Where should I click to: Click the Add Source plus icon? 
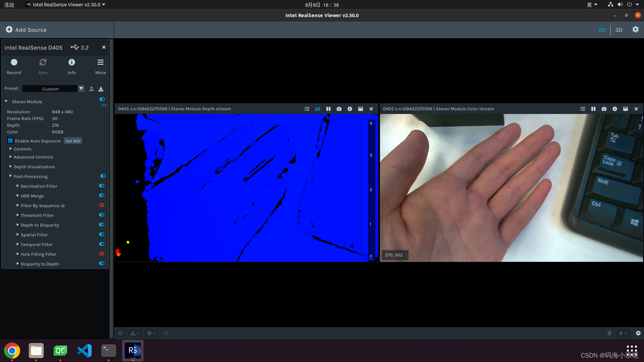[x=9, y=29]
